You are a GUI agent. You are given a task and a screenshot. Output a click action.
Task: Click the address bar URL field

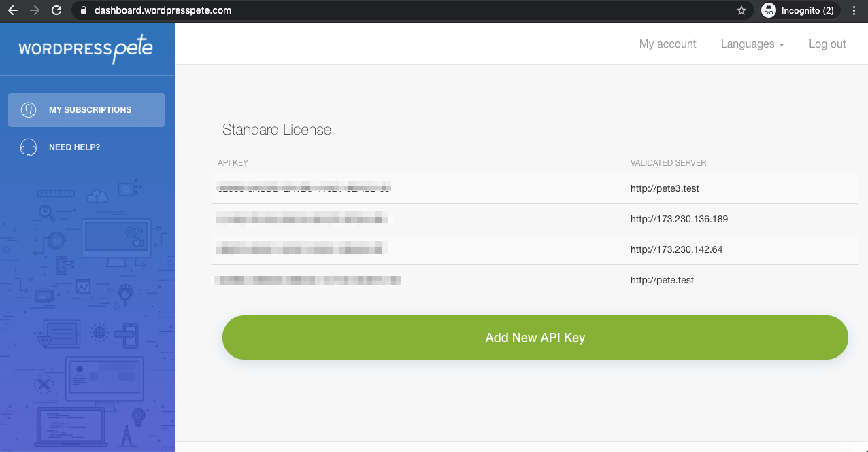408,11
